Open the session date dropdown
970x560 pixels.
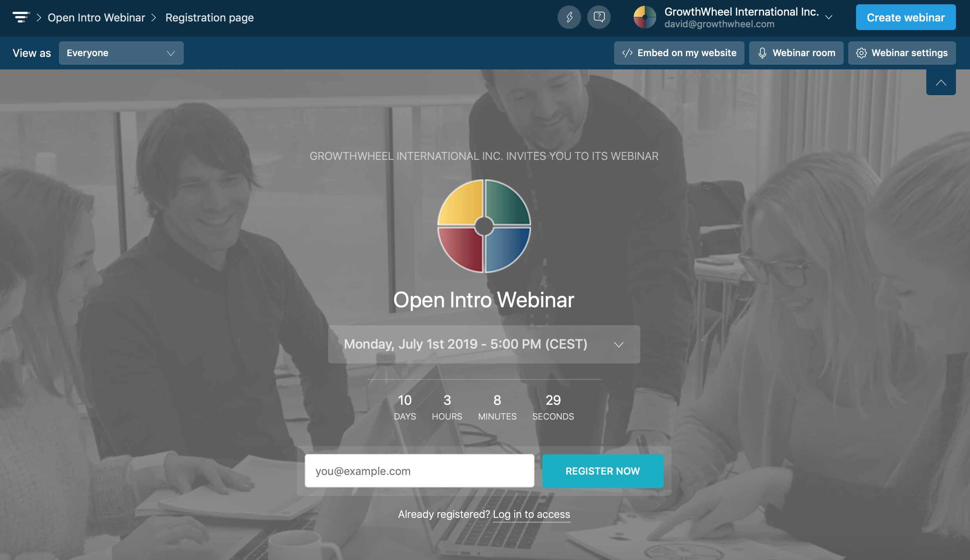click(484, 344)
